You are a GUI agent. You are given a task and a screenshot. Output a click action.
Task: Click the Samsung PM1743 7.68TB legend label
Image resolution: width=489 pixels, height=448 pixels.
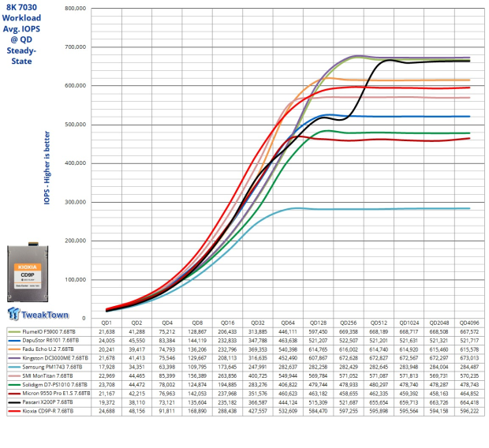click(52, 368)
